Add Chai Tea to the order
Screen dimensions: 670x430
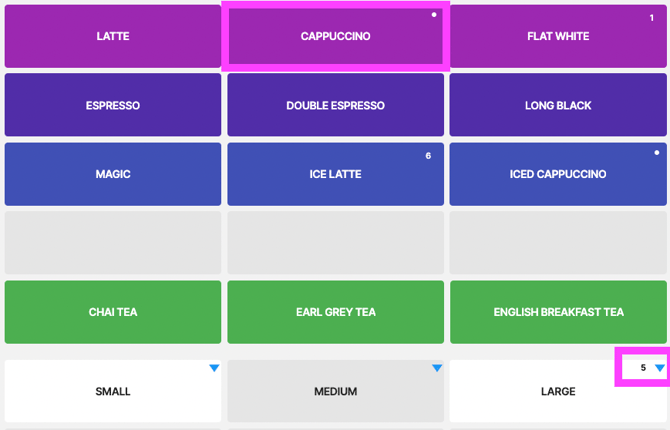click(113, 312)
